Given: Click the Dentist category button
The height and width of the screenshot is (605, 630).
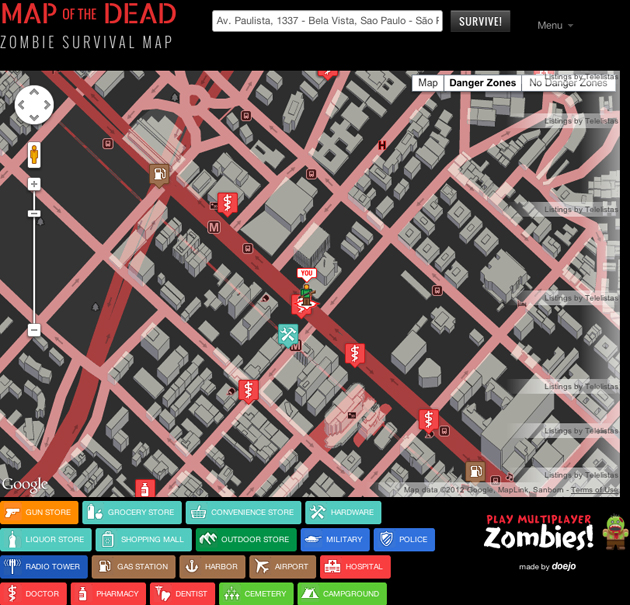Looking at the screenshot, I should coord(182,594).
